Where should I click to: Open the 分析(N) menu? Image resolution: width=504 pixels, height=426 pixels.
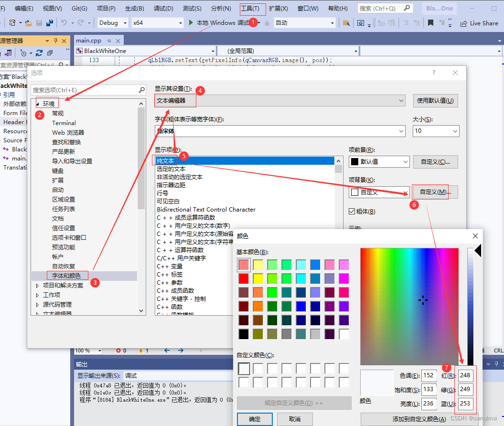[x=221, y=9]
